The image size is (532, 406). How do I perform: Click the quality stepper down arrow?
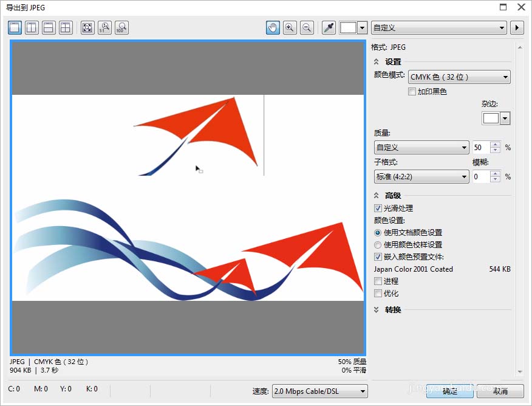click(496, 150)
